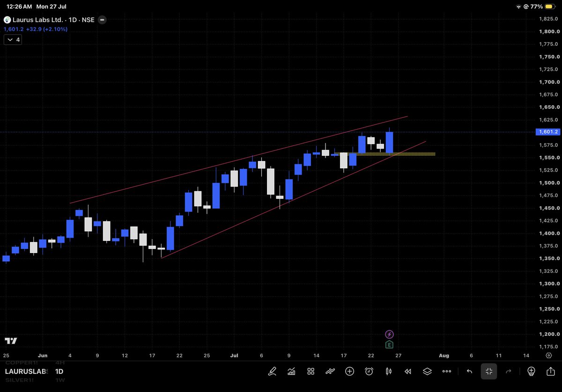This screenshot has width=562, height=392.
Task: Tap the Mon 27 Jul date text
Action: click(52, 7)
